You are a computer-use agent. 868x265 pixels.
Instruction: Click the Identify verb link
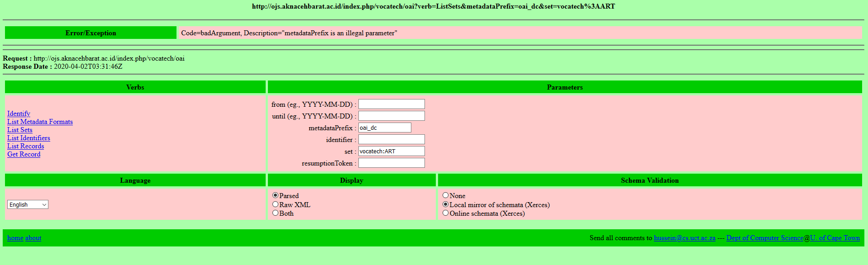tap(19, 114)
